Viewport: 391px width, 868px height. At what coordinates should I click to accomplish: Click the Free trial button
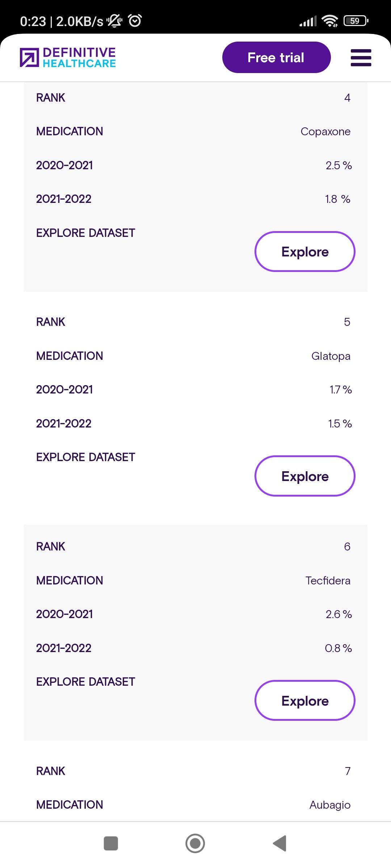tap(276, 58)
